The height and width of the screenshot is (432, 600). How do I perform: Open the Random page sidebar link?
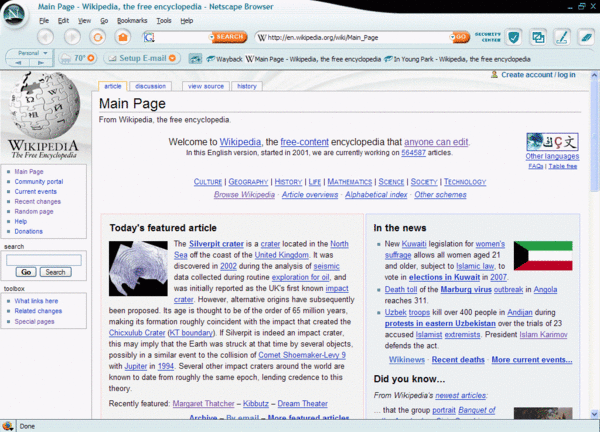34,211
